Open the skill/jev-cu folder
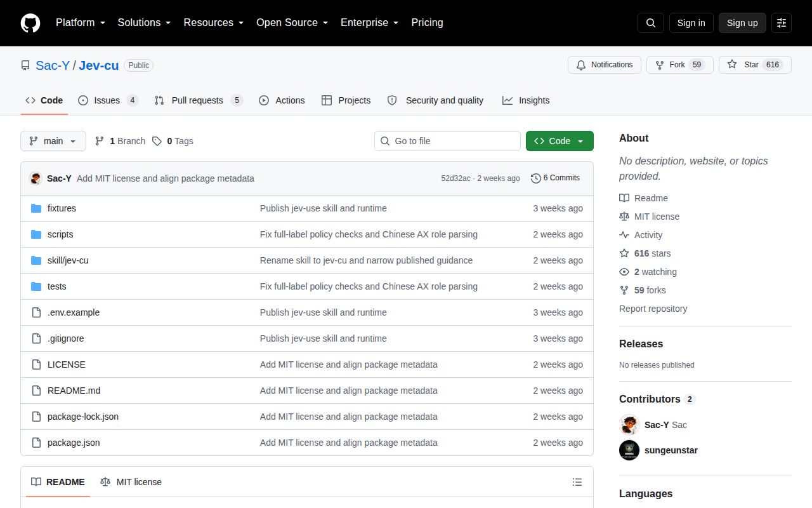 pos(68,260)
